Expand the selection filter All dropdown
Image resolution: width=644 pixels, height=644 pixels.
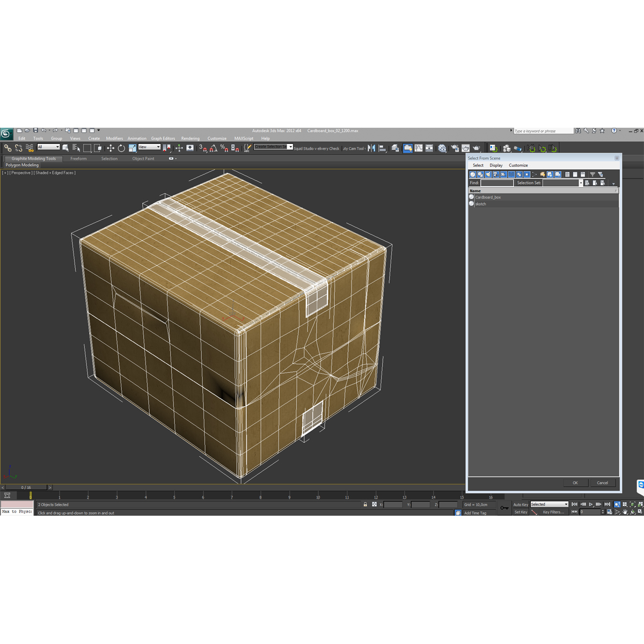48,147
